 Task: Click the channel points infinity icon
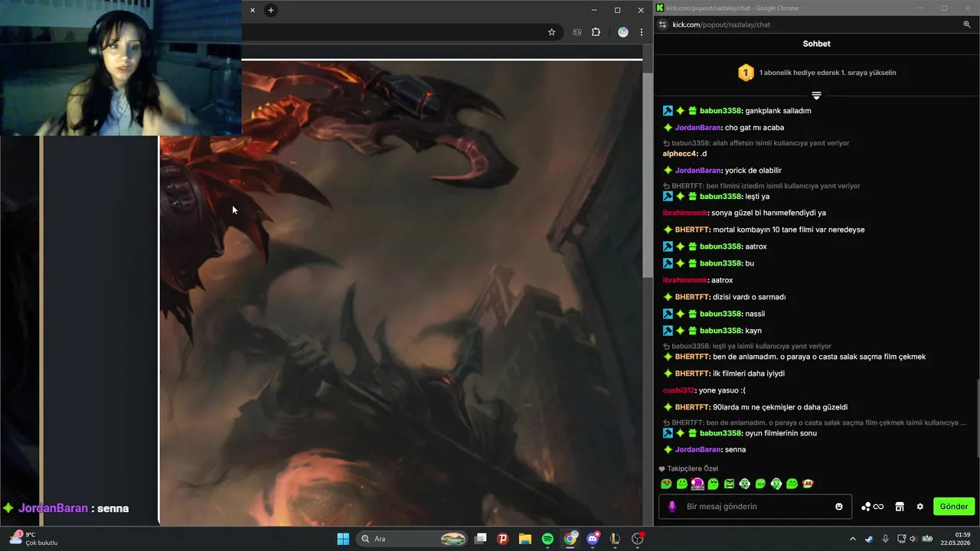tap(872, 507)
